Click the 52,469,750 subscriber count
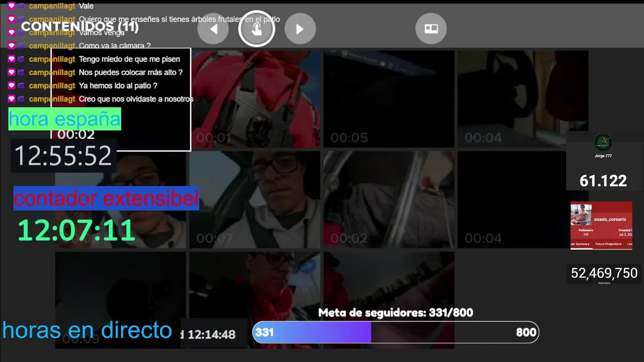 pyautogui.click(x=604, y=273)
